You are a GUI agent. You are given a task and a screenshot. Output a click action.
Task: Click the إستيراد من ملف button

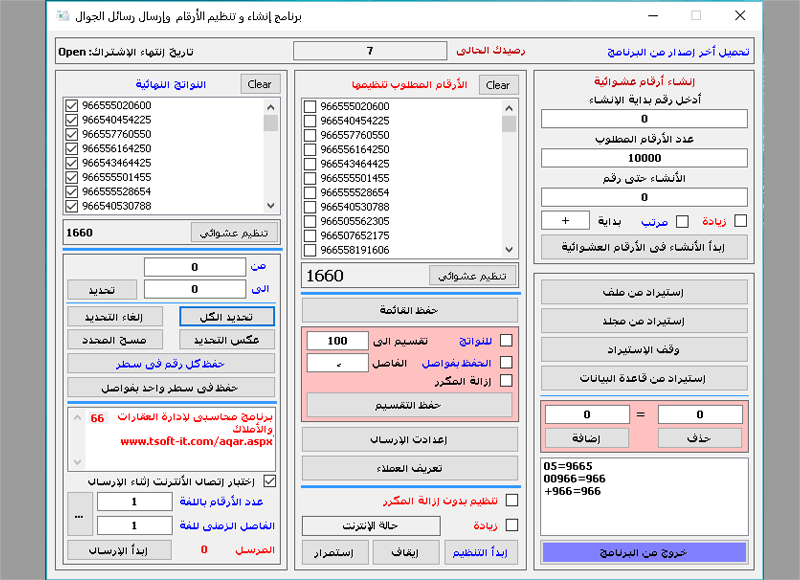click(x=644, y=292)
